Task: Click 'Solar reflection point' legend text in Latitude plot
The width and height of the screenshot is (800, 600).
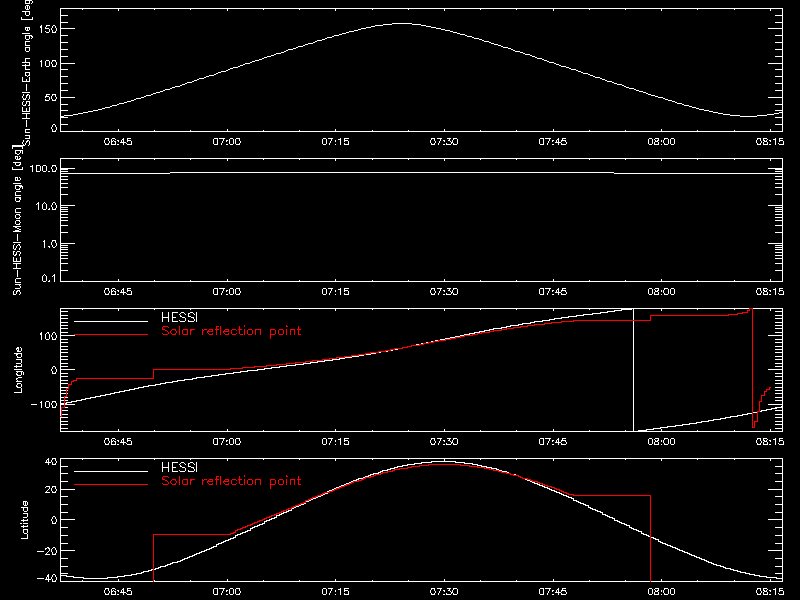Action: click(x=231, y=481)
